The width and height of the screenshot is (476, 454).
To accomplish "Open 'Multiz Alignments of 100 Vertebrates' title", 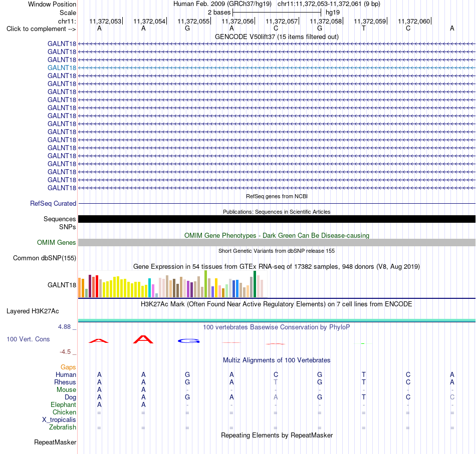I will (x=277, y=360).
